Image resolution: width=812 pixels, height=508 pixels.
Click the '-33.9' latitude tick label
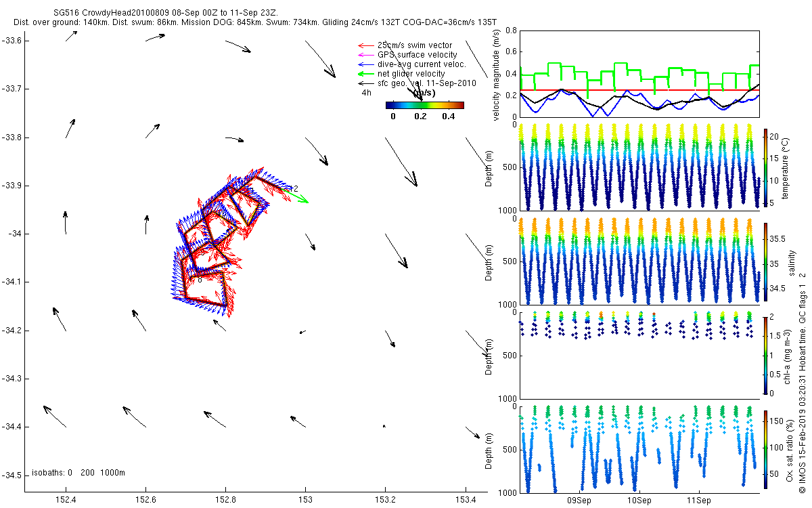click(x=12, y=186)
